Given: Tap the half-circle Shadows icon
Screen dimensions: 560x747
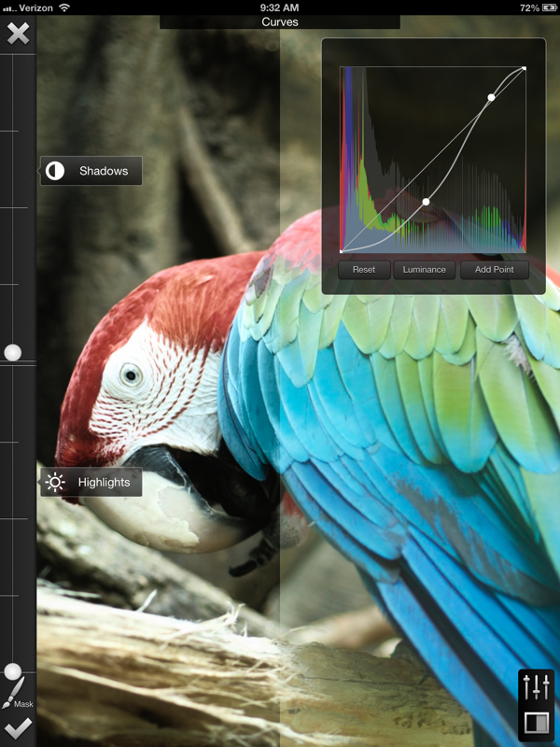Looking at the screenshot, I should click(x=56, y=171).
